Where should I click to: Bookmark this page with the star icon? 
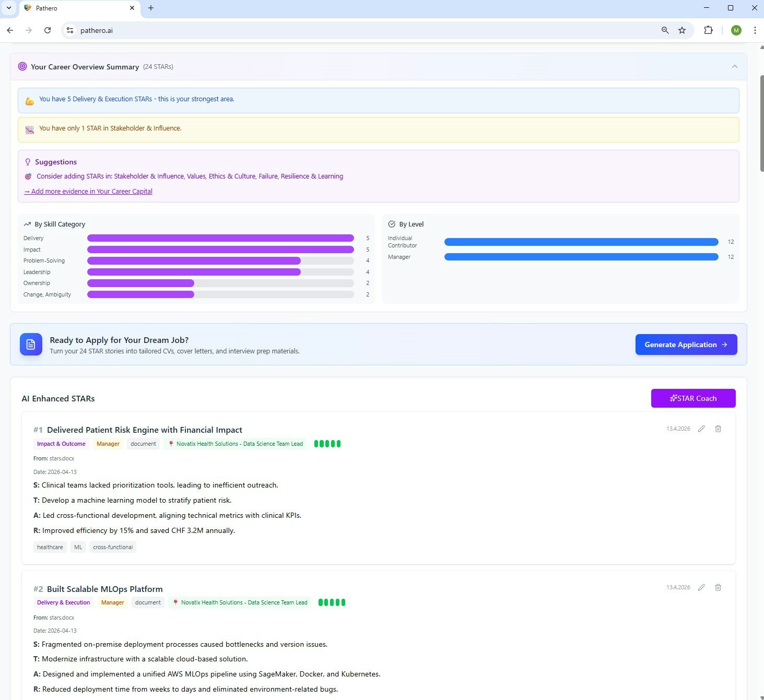[682, 30]
